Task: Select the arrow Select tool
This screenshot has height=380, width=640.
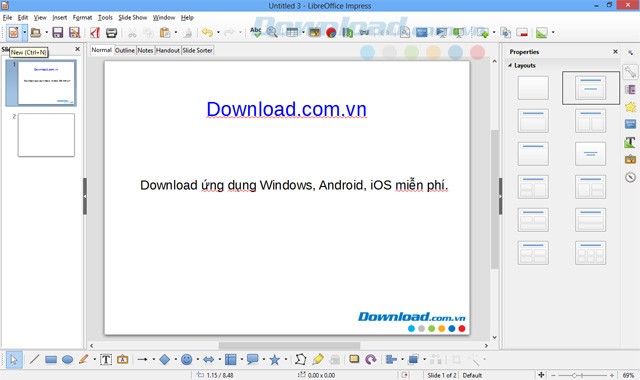Action: click(x=14, y=360)
